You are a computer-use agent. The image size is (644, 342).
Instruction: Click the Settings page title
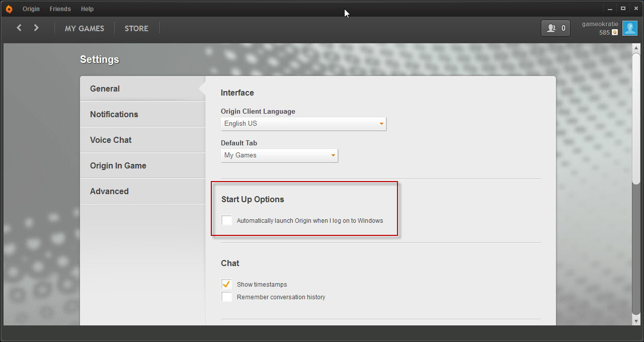click(100, 59)
